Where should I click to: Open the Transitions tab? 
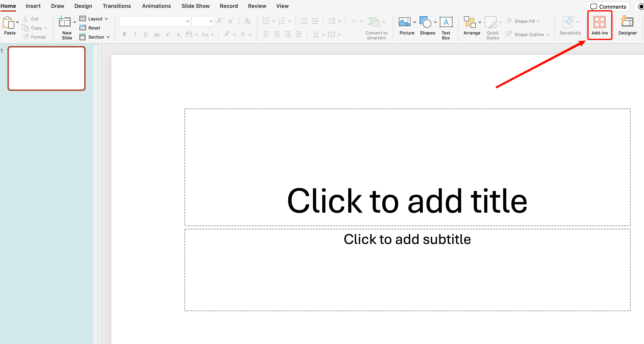point(116,6)
